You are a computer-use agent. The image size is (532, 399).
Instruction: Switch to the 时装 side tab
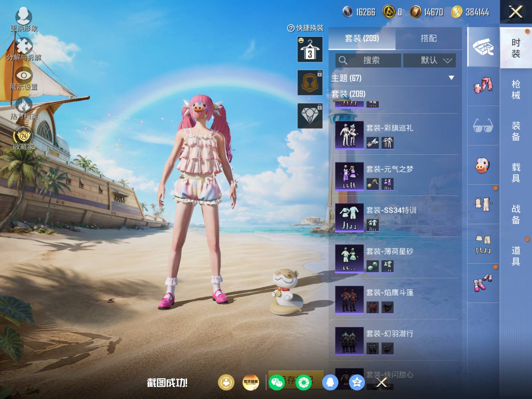pos(516,48)
